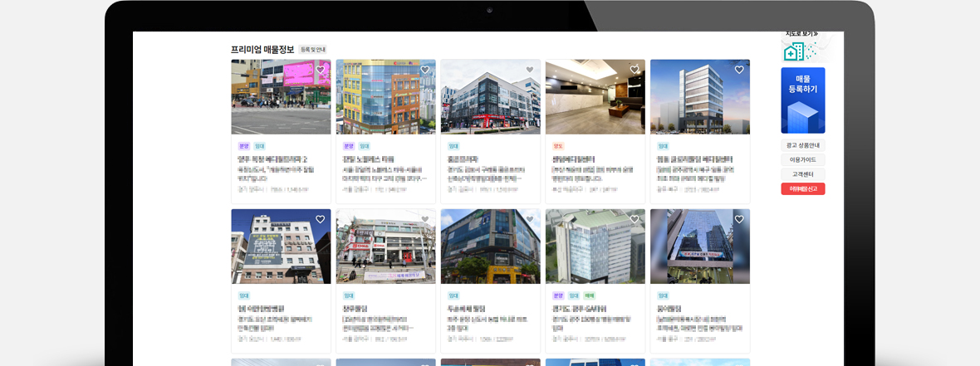Click the blue 매물 등록하기 banner
980x366 pixels.
(803, 100)
